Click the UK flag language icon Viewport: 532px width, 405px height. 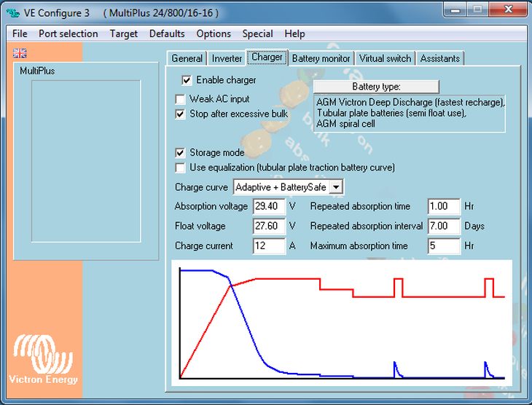(x=20, y=52)
